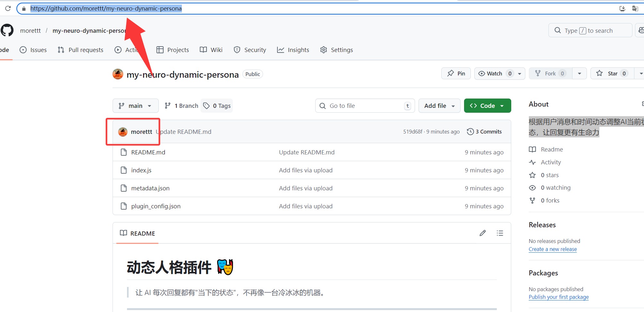The height and width of the screenshot is (312, 644).
Task: Open the green Code dropdown
Action: tap(487, 106)
